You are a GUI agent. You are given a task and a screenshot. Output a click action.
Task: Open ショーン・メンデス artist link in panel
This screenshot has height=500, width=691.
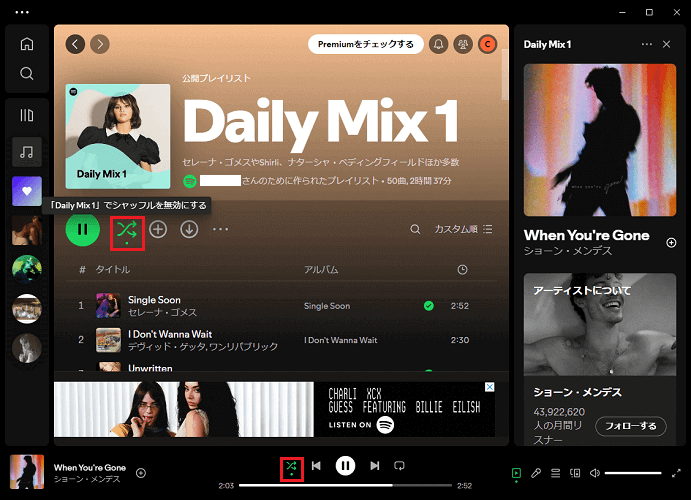[568, 251]
